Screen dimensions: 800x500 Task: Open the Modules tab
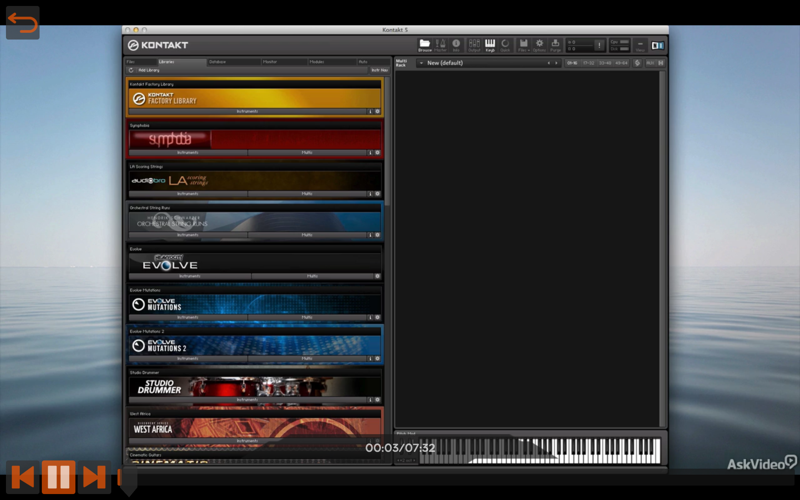pos(332,62)
